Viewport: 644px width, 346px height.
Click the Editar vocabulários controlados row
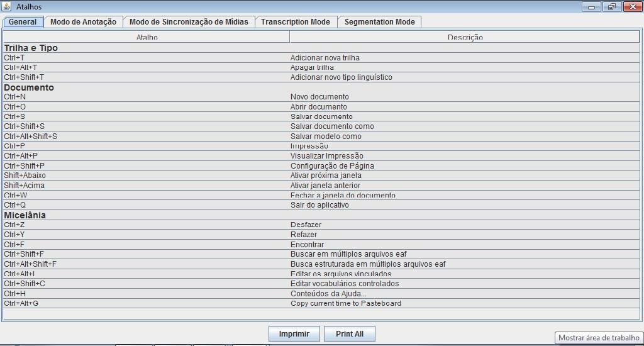345,284
